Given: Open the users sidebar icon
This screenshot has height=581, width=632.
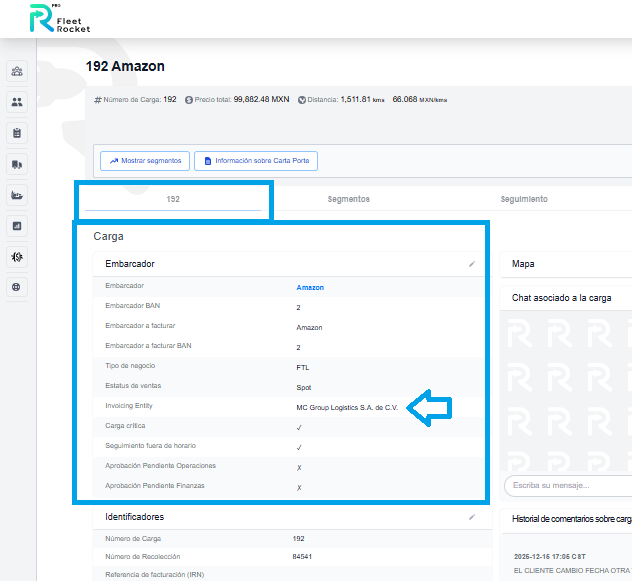Looking at the screenshot, I should tap(17, 102).
